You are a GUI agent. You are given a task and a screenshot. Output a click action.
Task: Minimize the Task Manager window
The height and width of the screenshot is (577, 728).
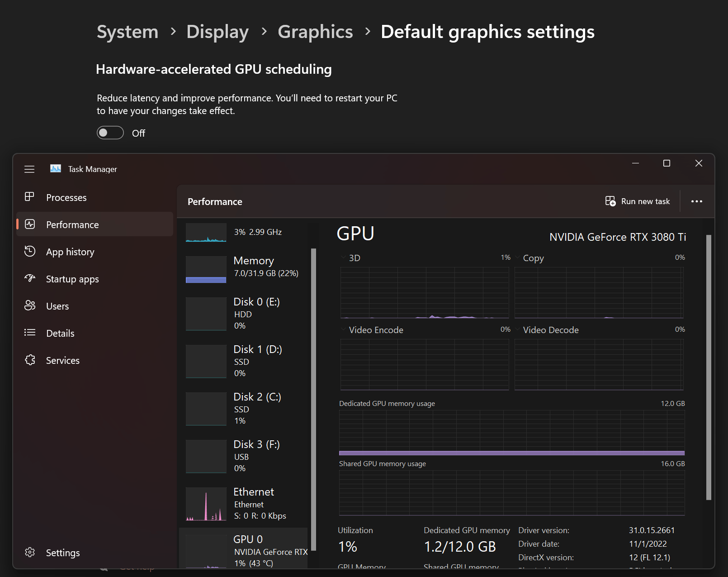(x=635, y=163)
